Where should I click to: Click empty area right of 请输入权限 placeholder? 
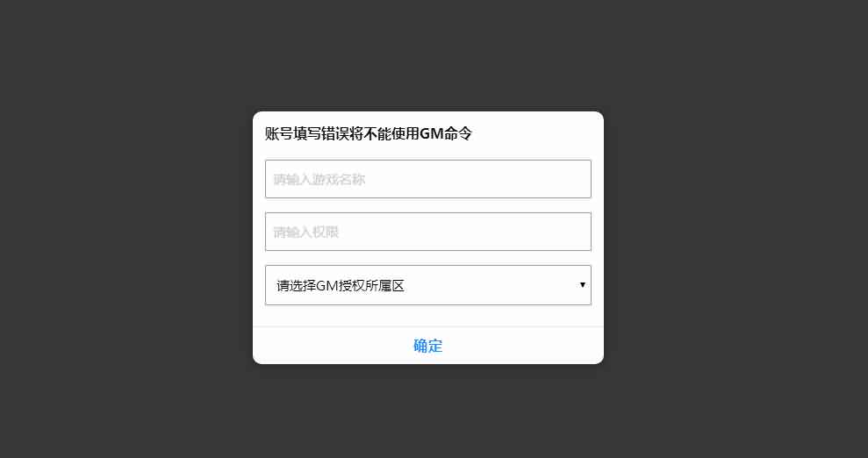coord(465,232)
